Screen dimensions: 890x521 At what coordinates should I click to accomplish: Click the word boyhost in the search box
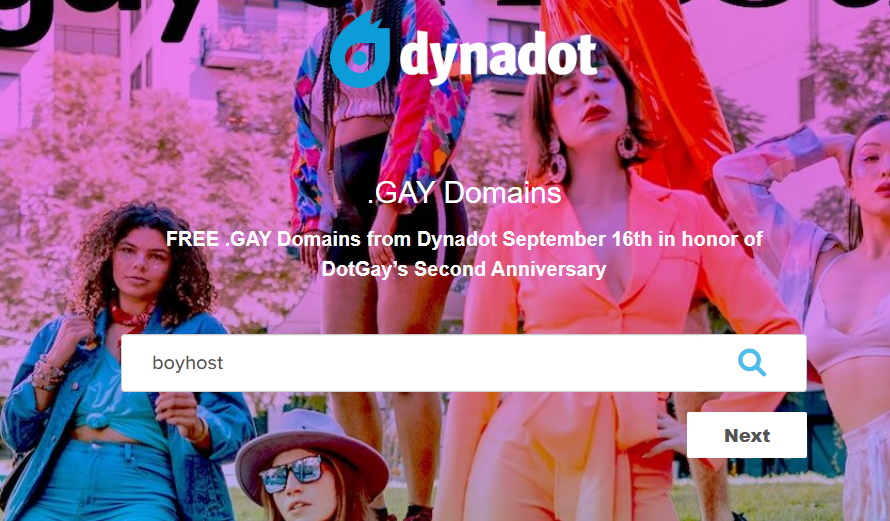(x=188, y=363)
